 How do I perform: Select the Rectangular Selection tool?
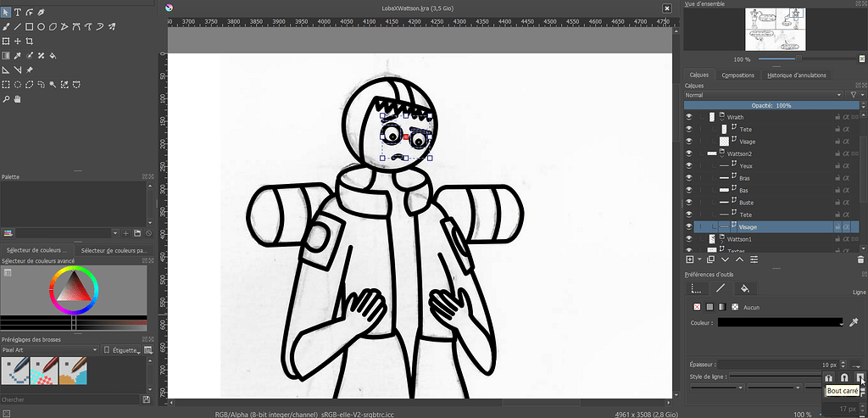[x=6, y=85]
